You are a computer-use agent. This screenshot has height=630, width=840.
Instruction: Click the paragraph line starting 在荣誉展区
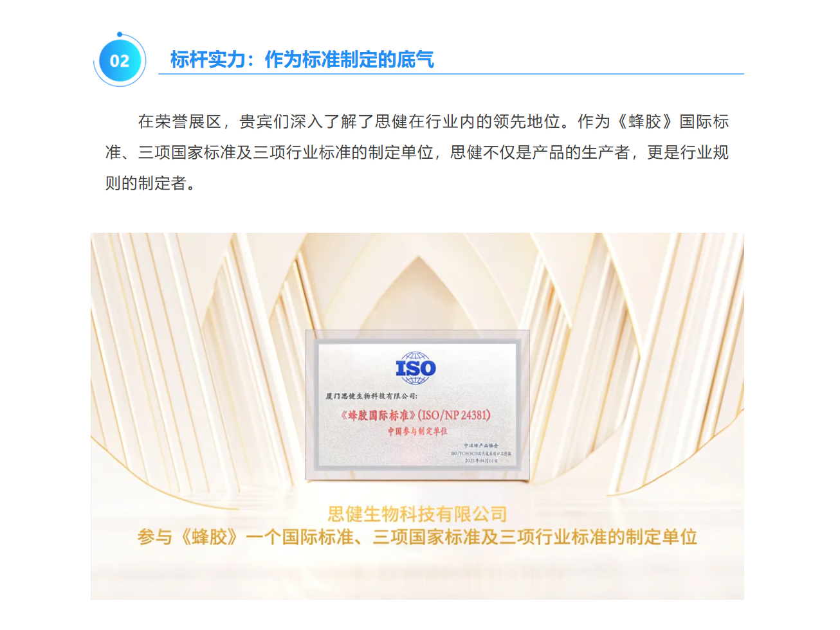(x=433, y=122)
